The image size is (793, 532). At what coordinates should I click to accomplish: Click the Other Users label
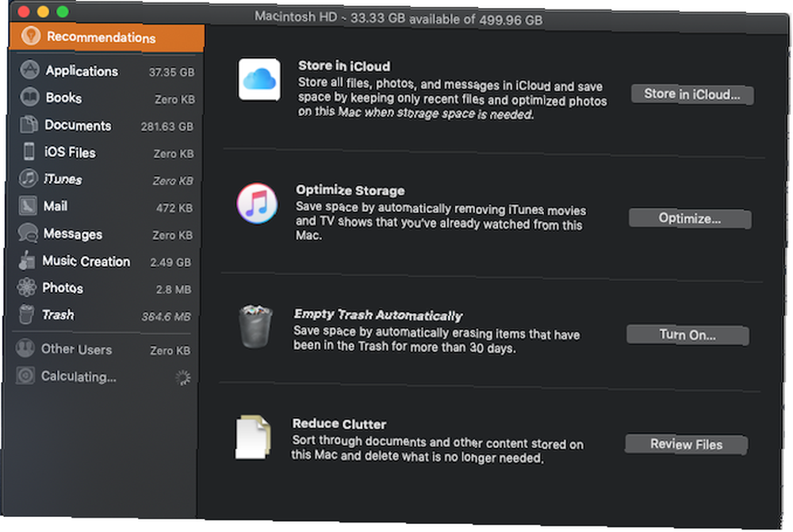click(76, 349)
